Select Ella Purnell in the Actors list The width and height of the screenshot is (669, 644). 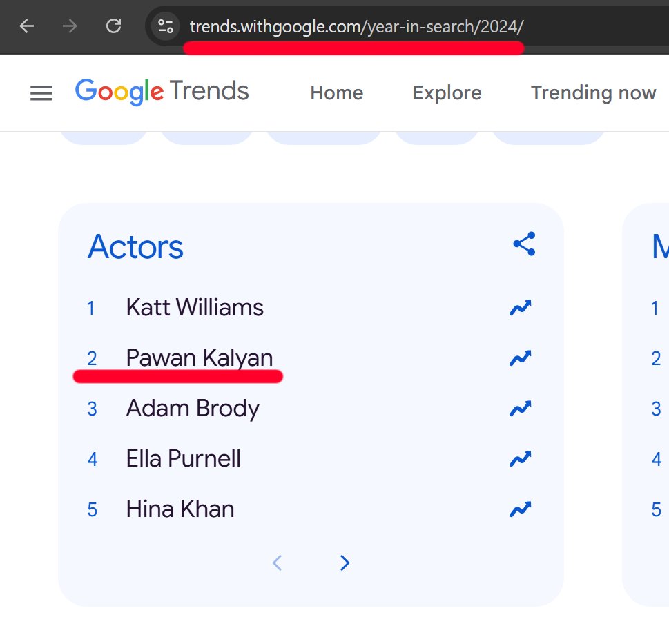tap(184, 459)
